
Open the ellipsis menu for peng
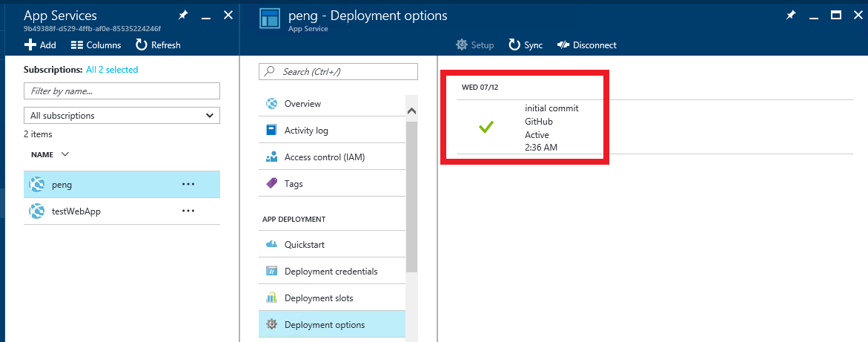[188, 185]
